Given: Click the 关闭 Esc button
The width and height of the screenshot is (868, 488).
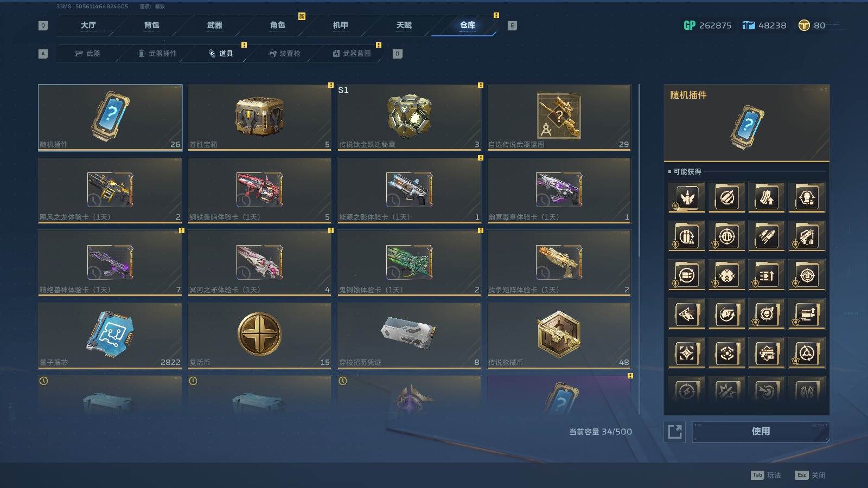Looking at the screenshot, I should coord(810,475).
